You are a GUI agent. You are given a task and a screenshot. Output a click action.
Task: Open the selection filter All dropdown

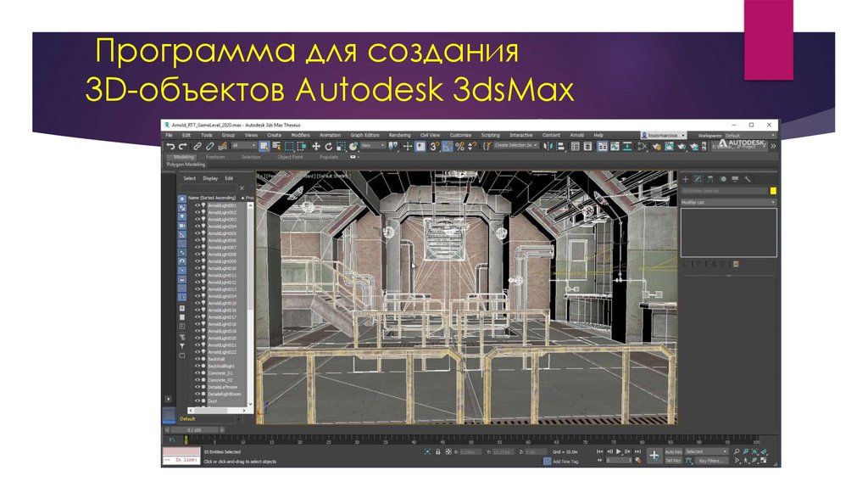(243, 146)
